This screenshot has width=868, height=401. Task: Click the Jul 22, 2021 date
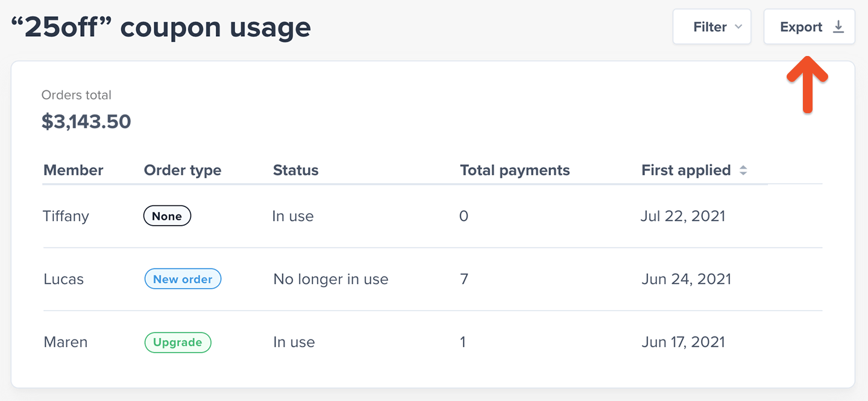pyautogui.click(x=682, y=216)
